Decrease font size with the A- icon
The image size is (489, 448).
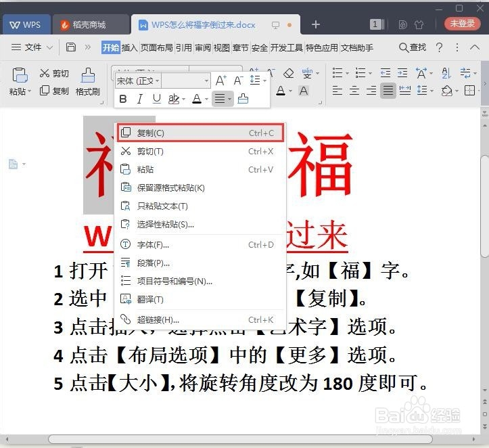(238, 81)
